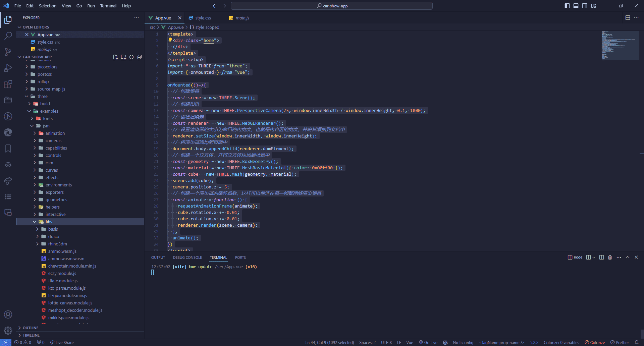Click the New File icon in explorer
The height and width of the screenshot is (346, 644).
tap(115, 57)
